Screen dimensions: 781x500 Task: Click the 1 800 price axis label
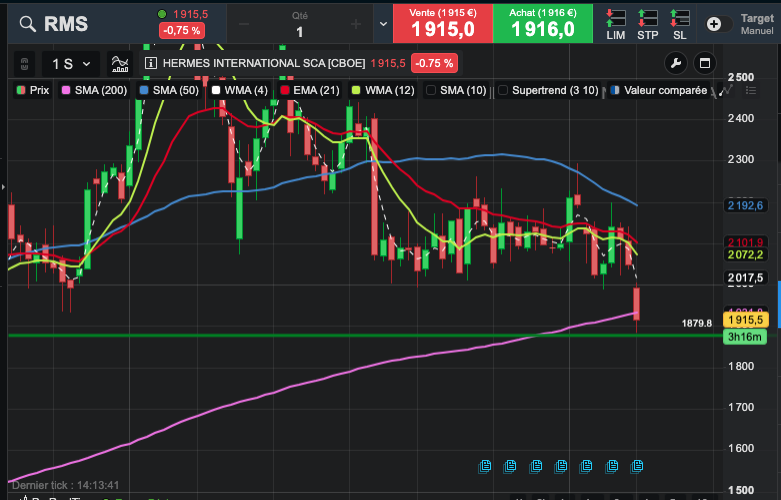[x=741, y=366]
